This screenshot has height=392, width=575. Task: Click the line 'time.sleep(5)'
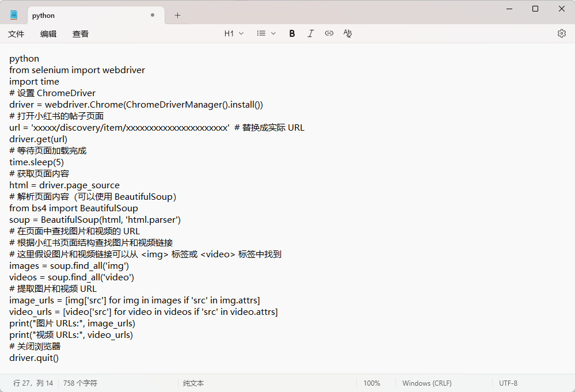36,162
